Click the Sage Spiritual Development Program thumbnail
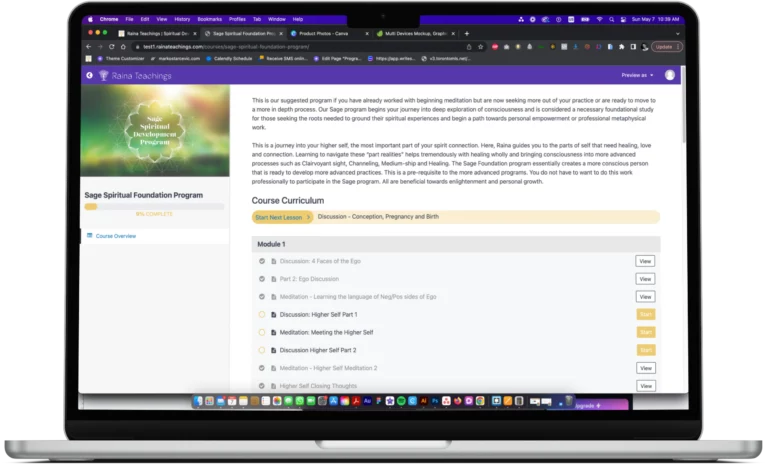The image size is (768, 464). click(154, 131)
